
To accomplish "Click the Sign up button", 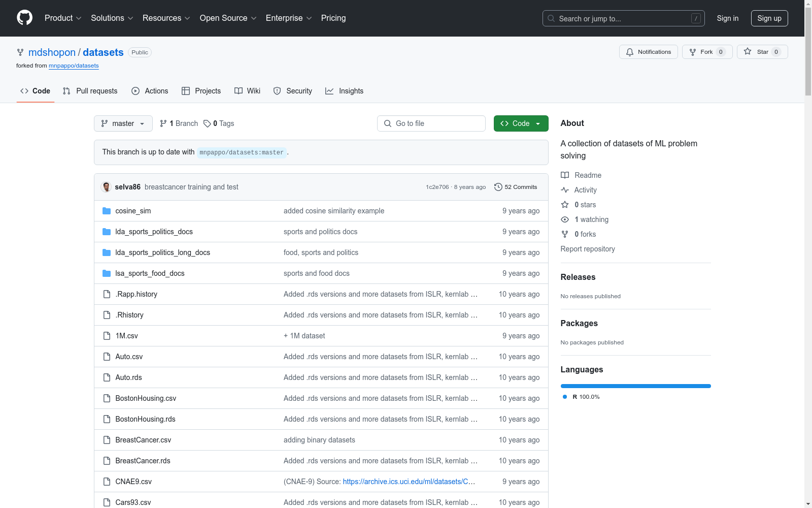I will [x=769, y=18].
